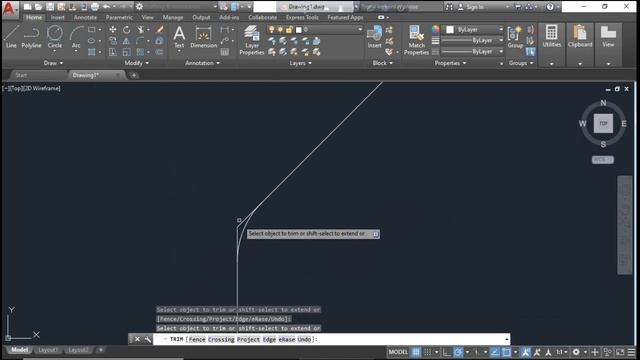Click the command line customize wrench icon

(147, 339)
